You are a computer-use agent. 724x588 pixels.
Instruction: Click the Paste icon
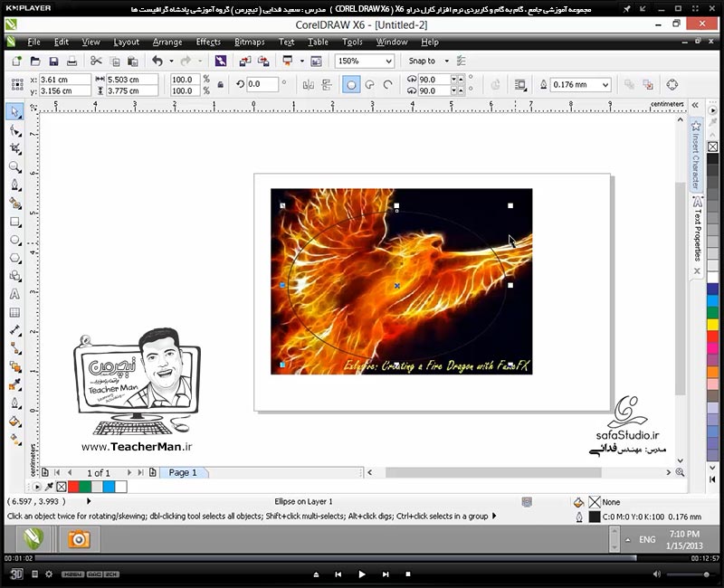pyautogui.click(x=132, y=61)
